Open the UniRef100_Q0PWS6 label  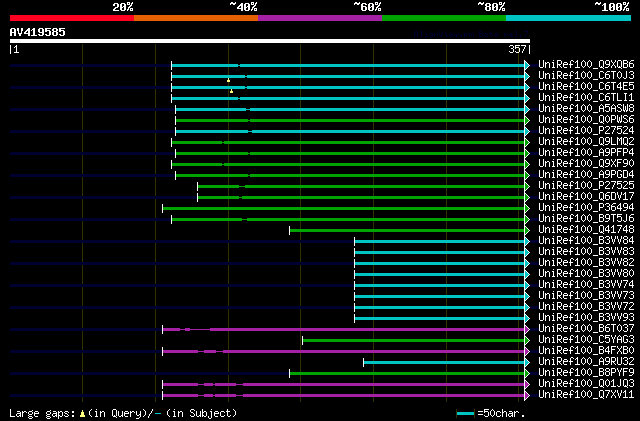[x=586, y=120]
